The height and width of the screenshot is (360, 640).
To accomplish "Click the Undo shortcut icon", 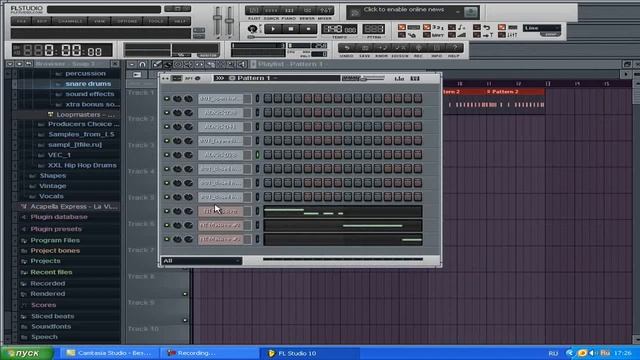I will (x=347, y=48).
